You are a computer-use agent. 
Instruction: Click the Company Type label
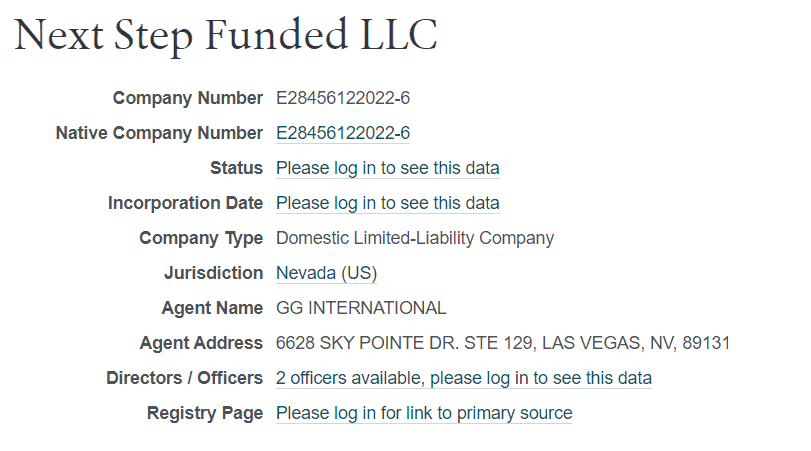200,238
